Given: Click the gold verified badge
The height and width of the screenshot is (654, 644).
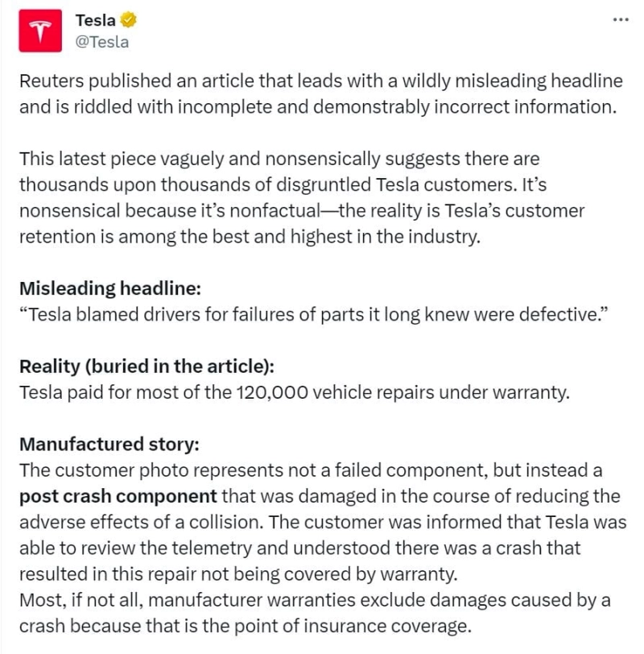Looking at the screenshot, I should click(x=127, y=21).
